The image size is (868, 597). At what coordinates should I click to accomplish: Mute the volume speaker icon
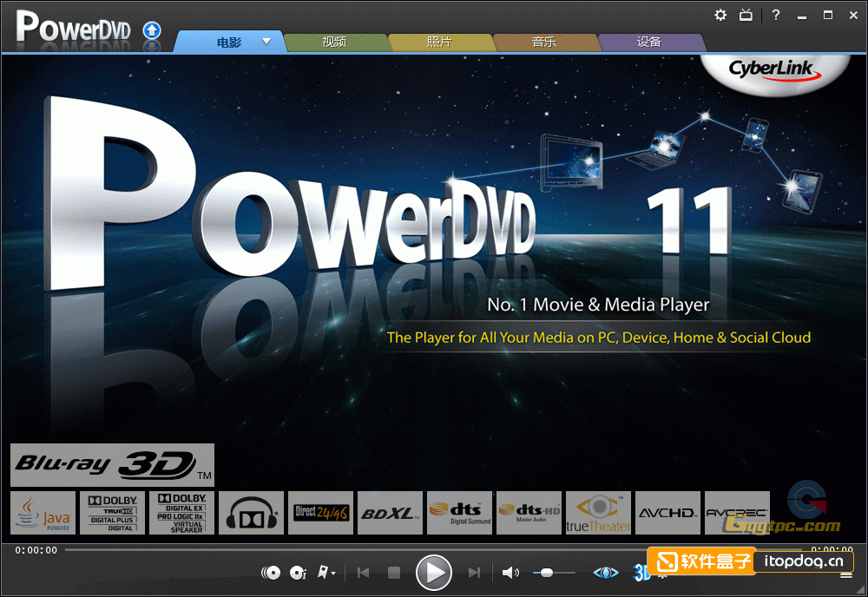click(x=510, y=573)
